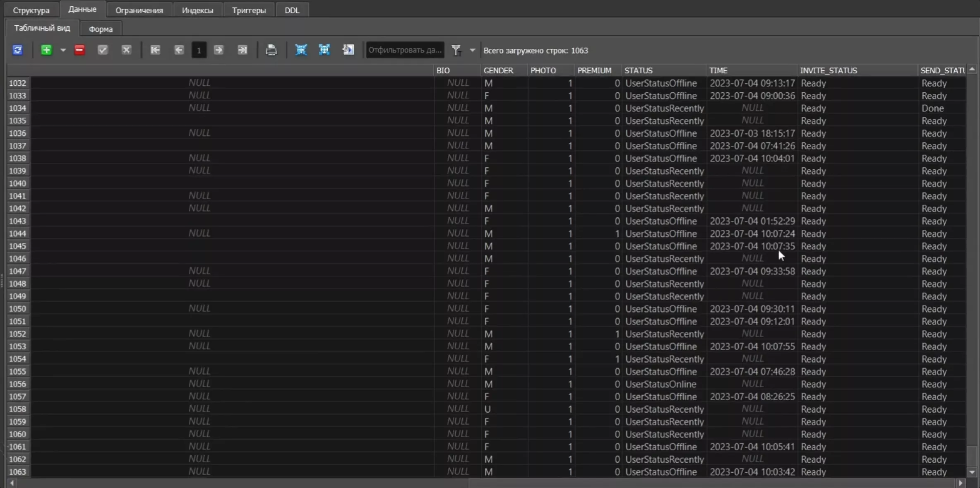Click STATUS cell in row 1032
This screenshot has height=488, width=980.
coord(664,83)
